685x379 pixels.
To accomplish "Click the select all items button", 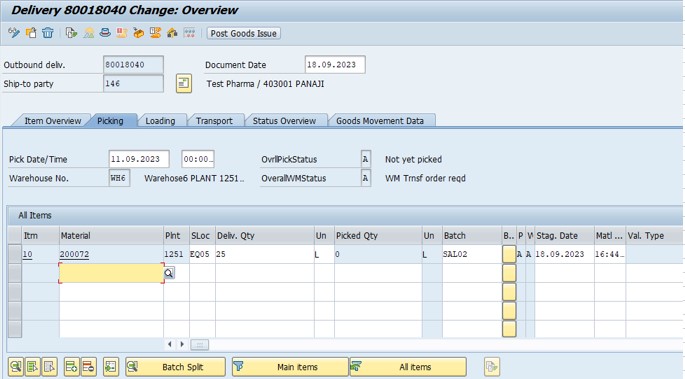I will tap(32, 367).
